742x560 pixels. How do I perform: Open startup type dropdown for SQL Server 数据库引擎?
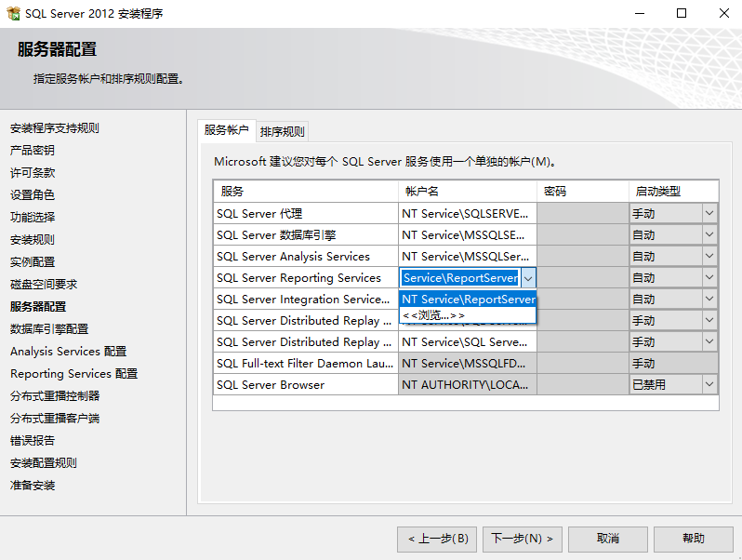pyautogui.click(x=709, y=234)
